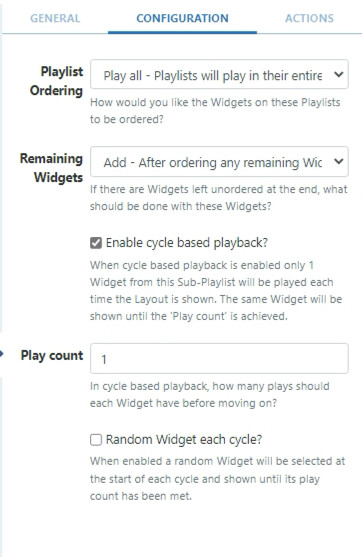
Task: Click the chevron on the Playlist Ordering select
Action: [x=339, y=74]
